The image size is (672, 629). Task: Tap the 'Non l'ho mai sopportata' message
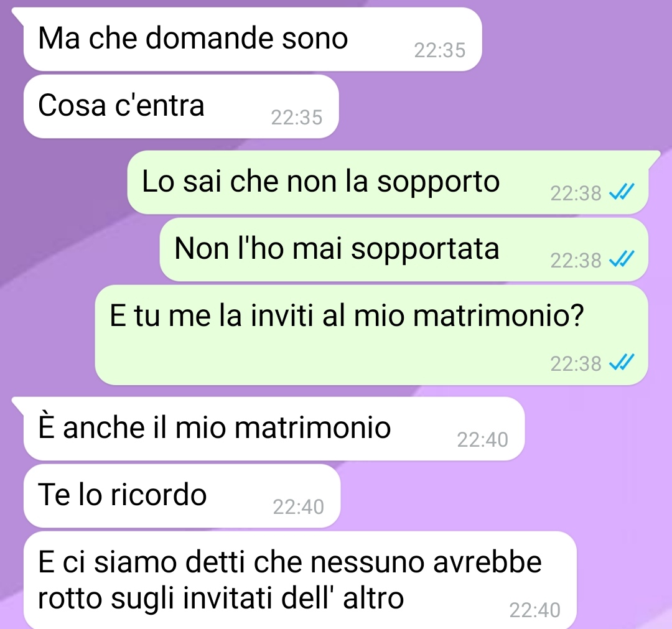click(404, 249)
